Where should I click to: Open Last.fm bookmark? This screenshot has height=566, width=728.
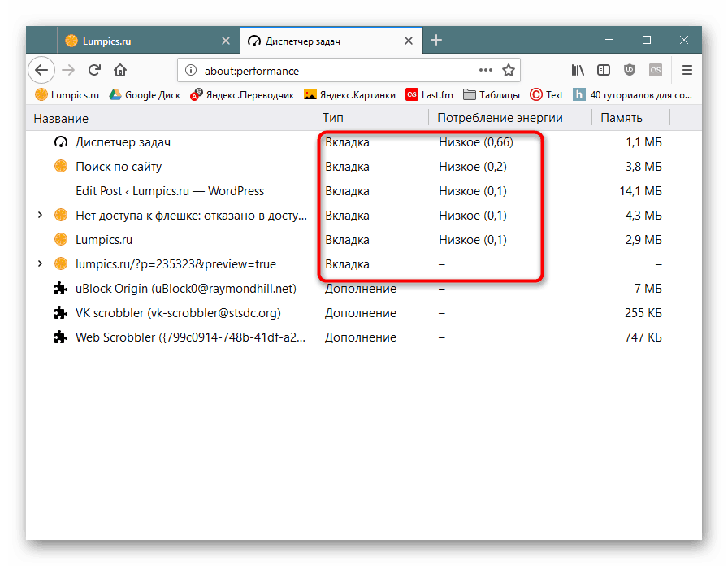point(429,95)
